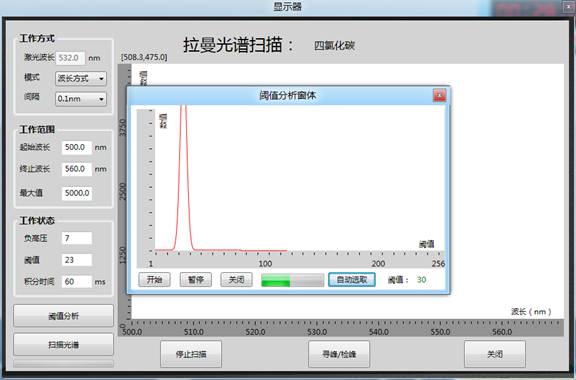Viewport: 576px width, 380px height.
Task: Click 关闭 in the 阈值分析窗体 dialog
Action: tap(236, 280)
